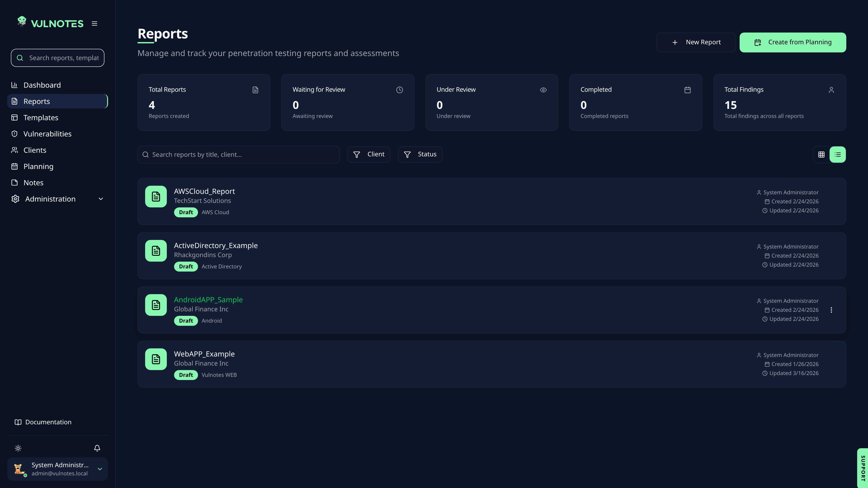Click the New Report button
This screenshot has height=488, width=868.
(x=696, y=42)
